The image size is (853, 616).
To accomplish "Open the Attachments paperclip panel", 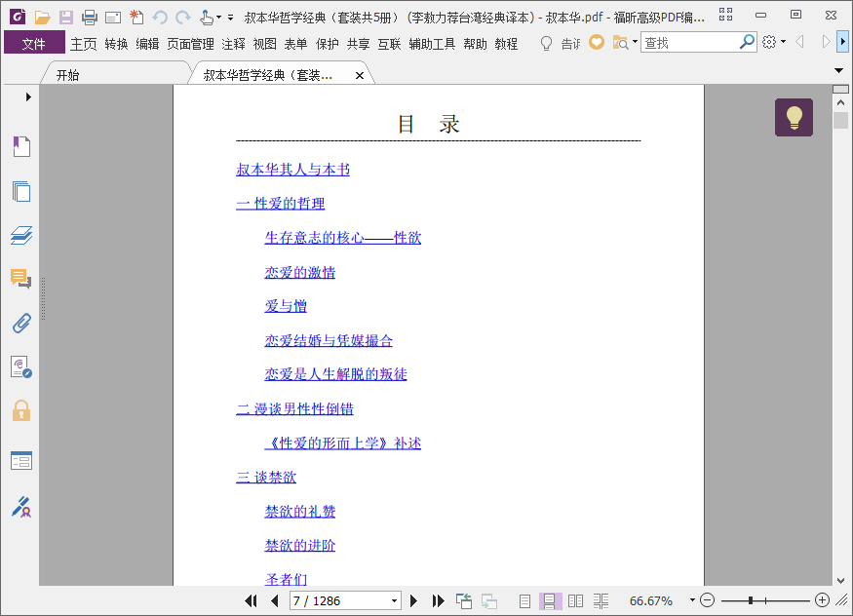I will pyautogui.click(x=21, y=324).
